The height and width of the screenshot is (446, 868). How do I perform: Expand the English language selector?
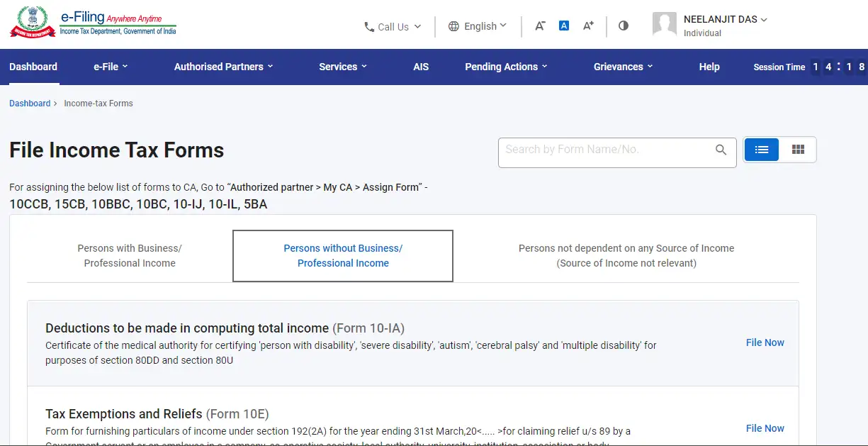tap(478, 26)
